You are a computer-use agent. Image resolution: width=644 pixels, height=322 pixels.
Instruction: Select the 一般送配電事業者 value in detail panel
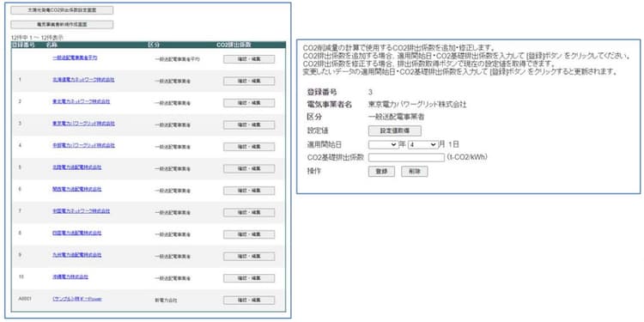click(397, 117)
